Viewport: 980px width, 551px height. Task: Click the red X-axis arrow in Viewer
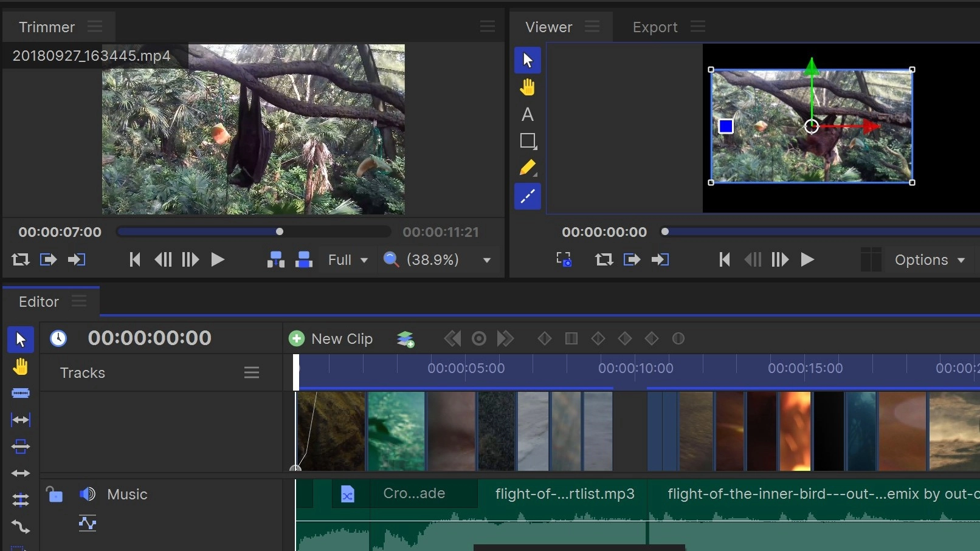(x=872, y=126)
